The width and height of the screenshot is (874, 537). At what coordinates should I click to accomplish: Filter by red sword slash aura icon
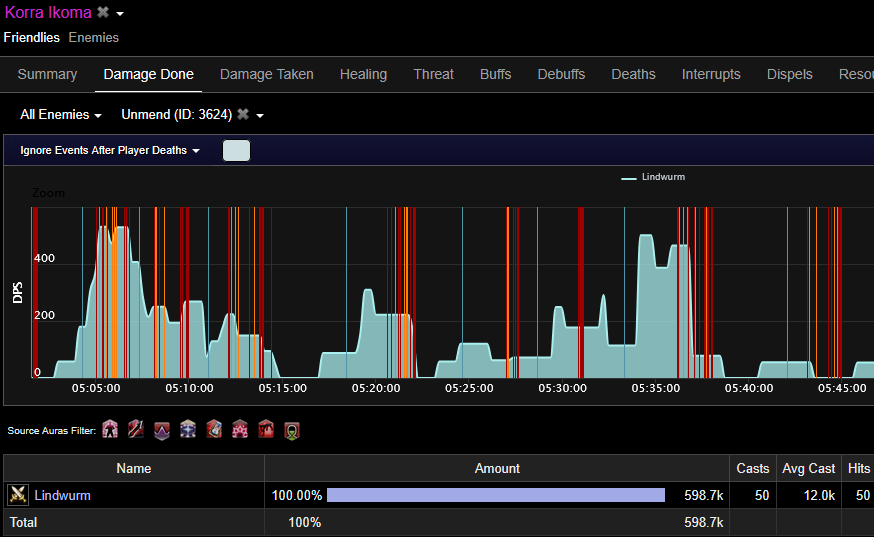(x=136, y=430)
